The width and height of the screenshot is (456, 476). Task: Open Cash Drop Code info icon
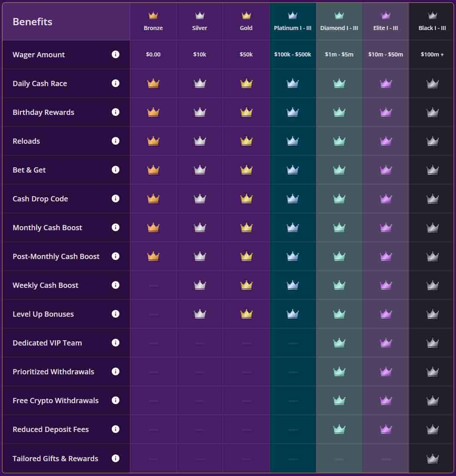115,199
